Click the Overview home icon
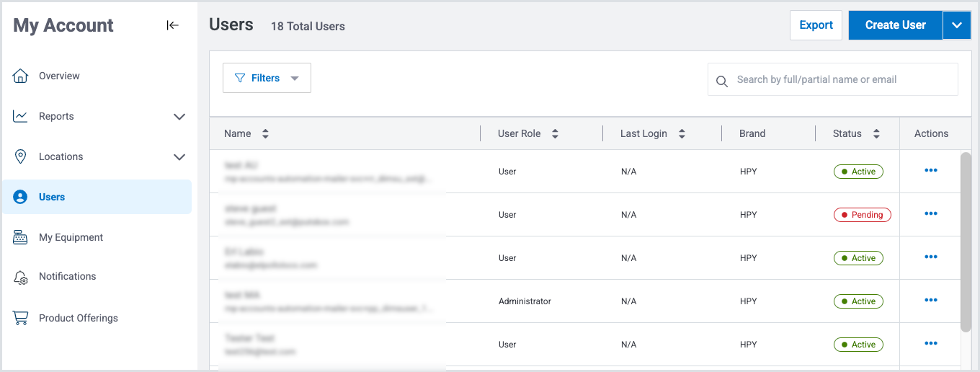 point(20,76)
